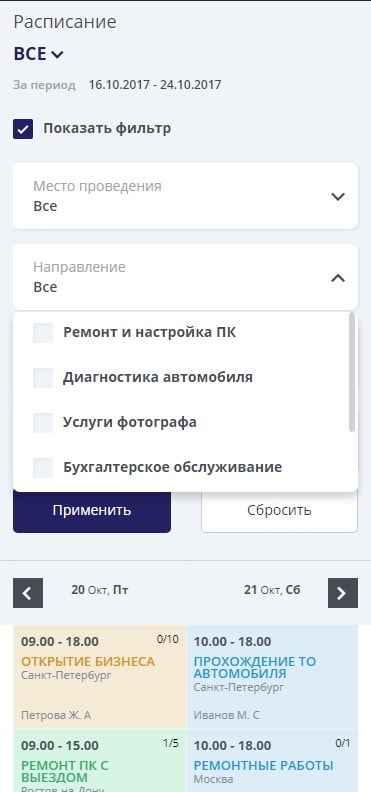Open РЕМОНТНЫЕ РАБОТЫ event card
371x792 pixels.
tap(272, 761)
